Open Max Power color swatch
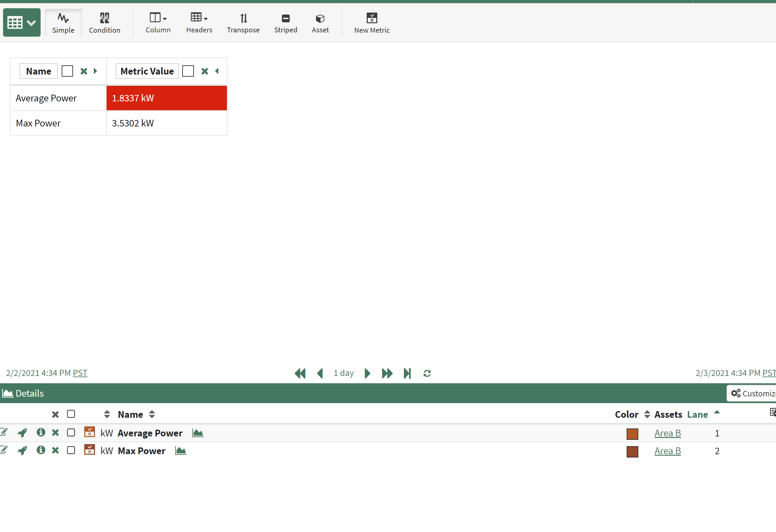 (x=632, y=451)
